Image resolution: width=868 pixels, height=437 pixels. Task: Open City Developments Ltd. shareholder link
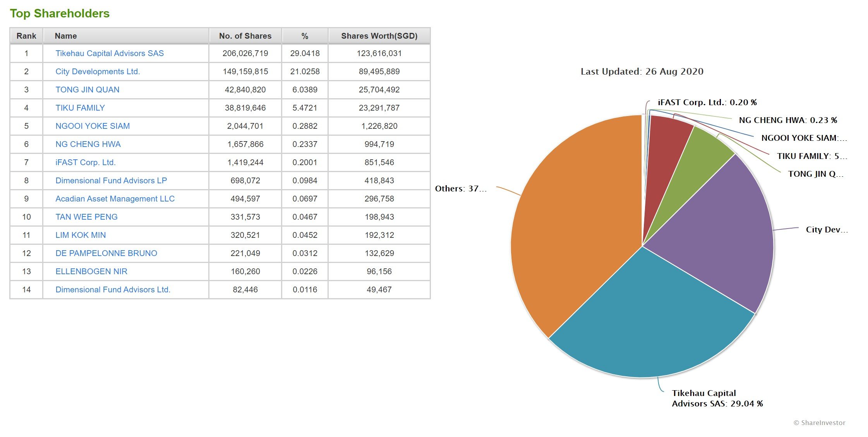(x=98, y=72)
